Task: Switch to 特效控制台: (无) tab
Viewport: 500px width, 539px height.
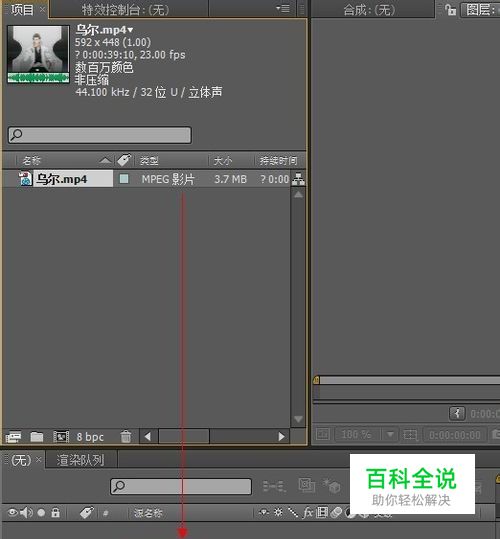Action: pos(125,10)
